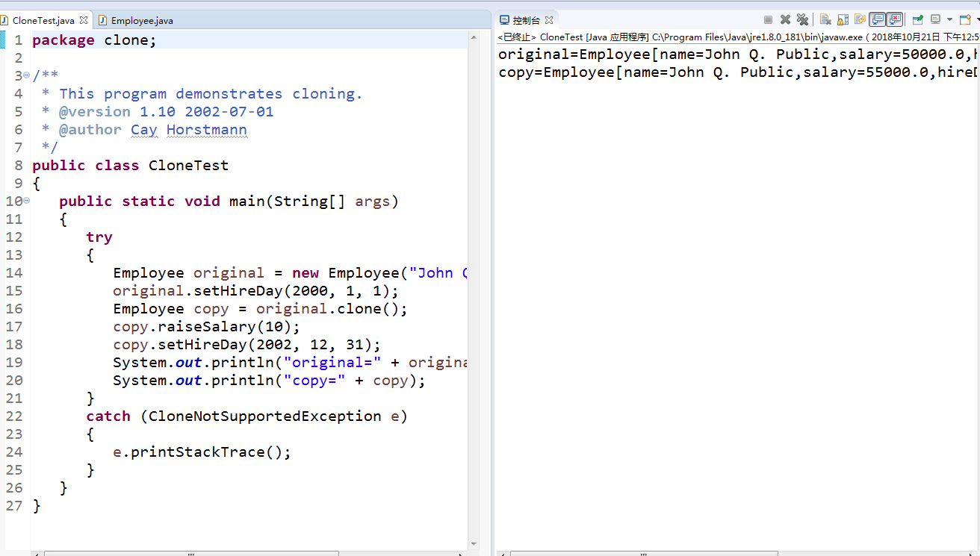Click 'e.printStackTrace();' on line 24
This screenshot has height=556, width=980.
[x=202, y=452]
